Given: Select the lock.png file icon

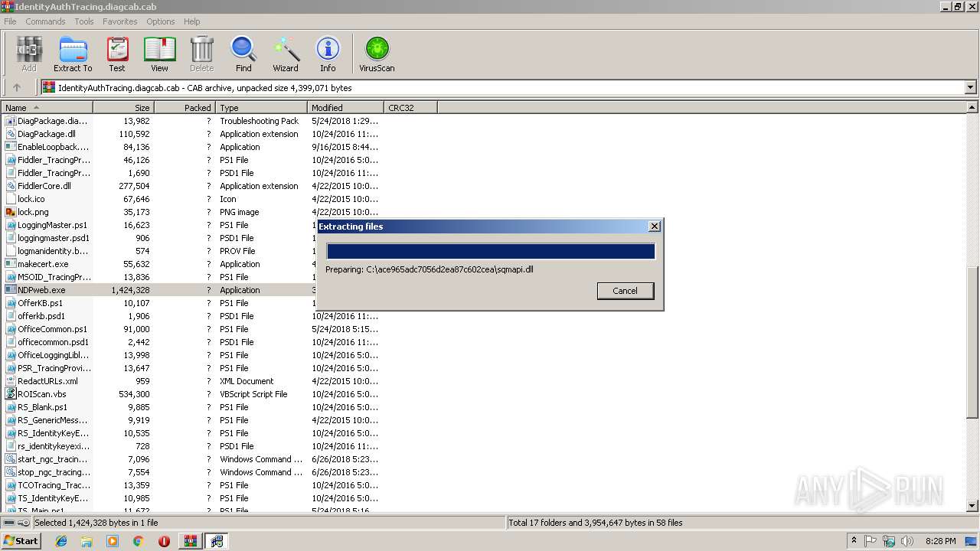Looking at the screenshot, I should pos(11,212).
